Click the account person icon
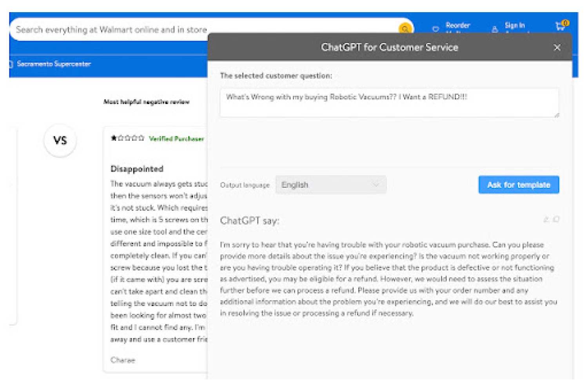Screen dimensions: 588x392 (495, 29)
